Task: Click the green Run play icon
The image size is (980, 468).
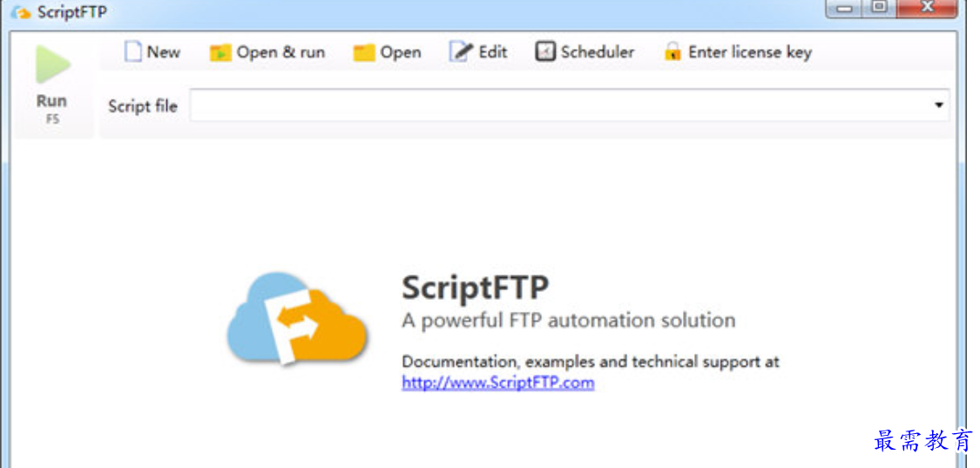Action: pyautogui.click(x=52, y=64)
